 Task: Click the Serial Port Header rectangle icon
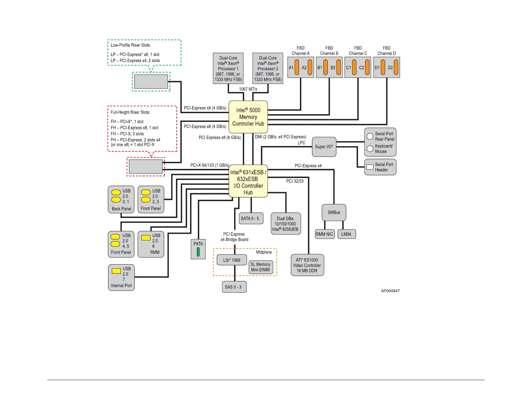pyautogui.click(x=370, y=167)
